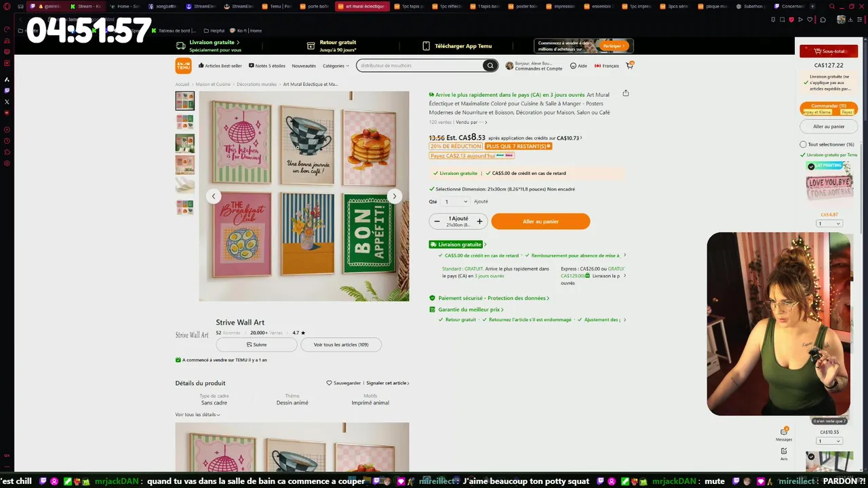Open the Français language selector
Screen dimensions: 868x488
point(607,66)
